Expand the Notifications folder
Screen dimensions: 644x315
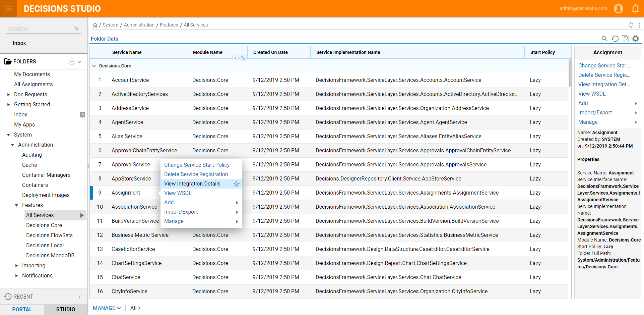click(x=16, y=276)
